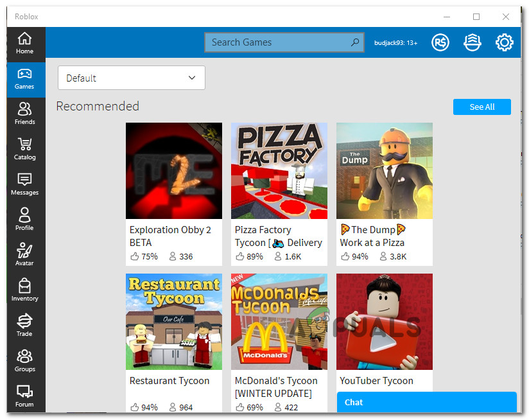Open the Pizza Factory Tycoon thumbnail
529x420 pixels.
pos(279,171)
